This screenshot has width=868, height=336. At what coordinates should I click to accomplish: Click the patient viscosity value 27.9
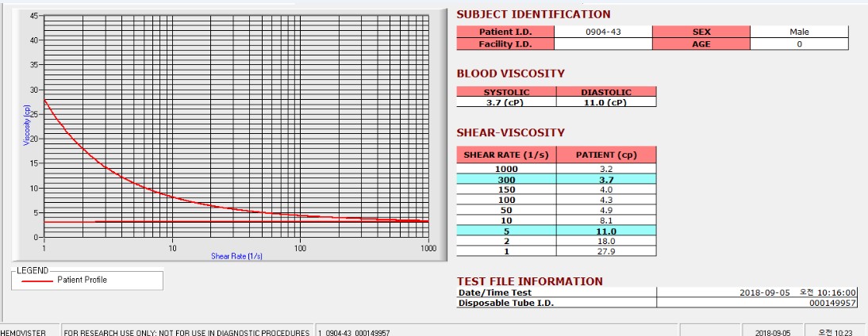click(x=606, y=251)
